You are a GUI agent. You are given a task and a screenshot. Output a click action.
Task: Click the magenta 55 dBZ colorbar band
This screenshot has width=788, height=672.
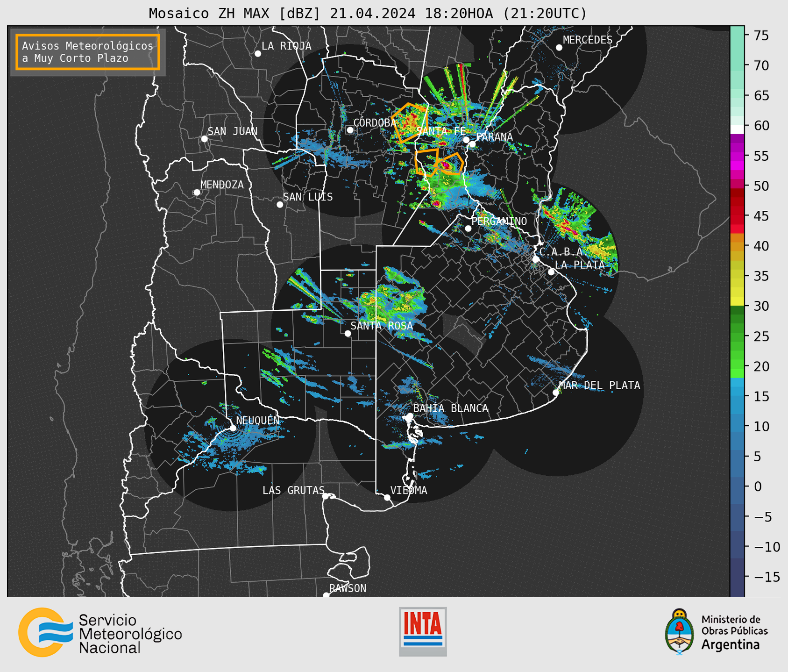[x=737, y=156]
